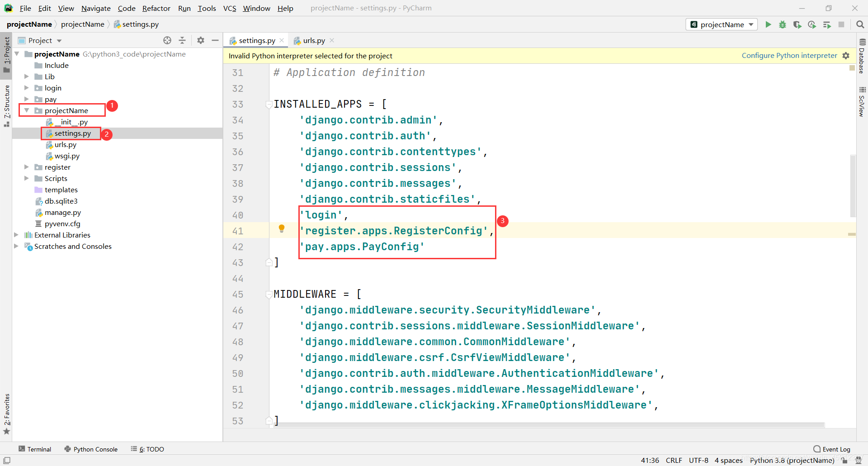Viewport: 868px width, 466px height.
Task: Select db.sqlite3 file
Action: pos(61,201)
